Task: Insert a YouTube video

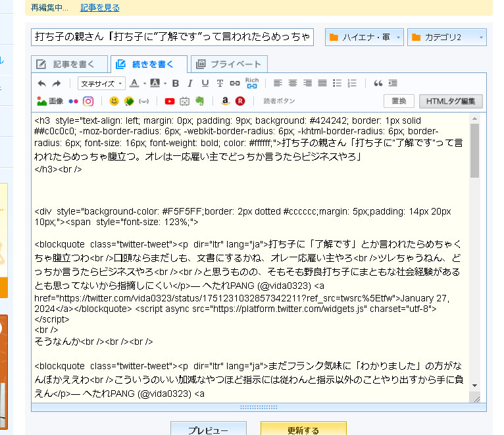Action: click(170, 101)
